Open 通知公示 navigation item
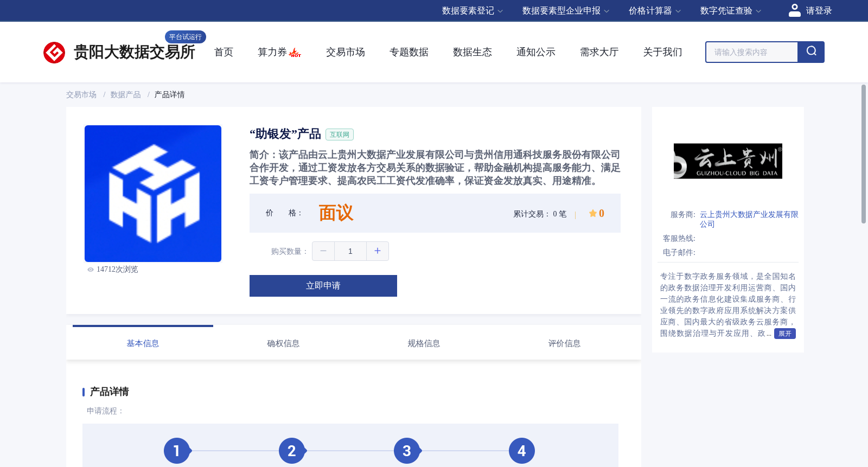 point(535,52)
